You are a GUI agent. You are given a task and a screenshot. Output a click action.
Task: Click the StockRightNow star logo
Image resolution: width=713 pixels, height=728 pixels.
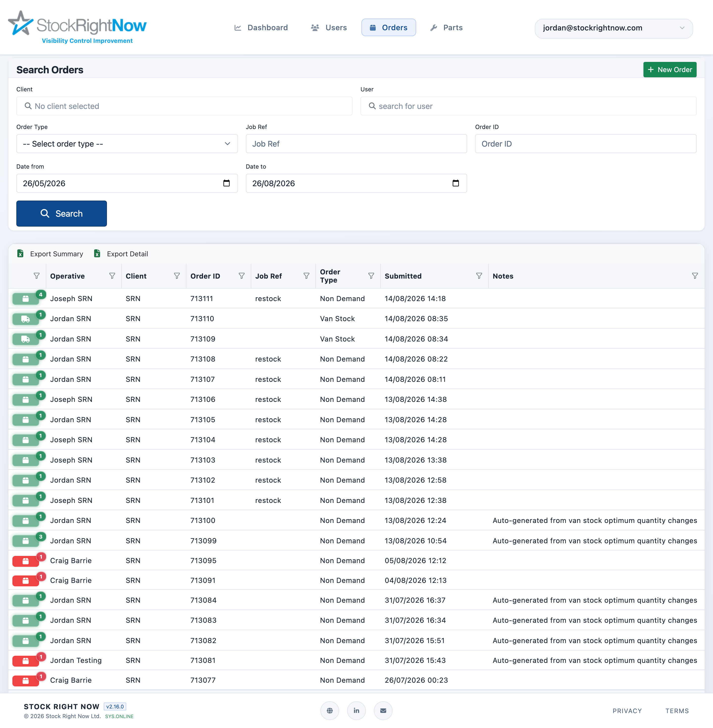(x=21, y=23)
